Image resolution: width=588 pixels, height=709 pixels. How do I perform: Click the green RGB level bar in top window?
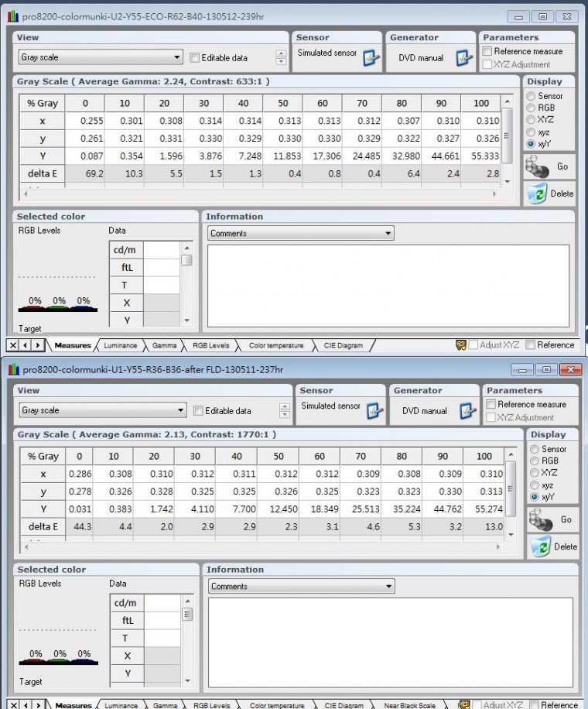coord(57,309)
